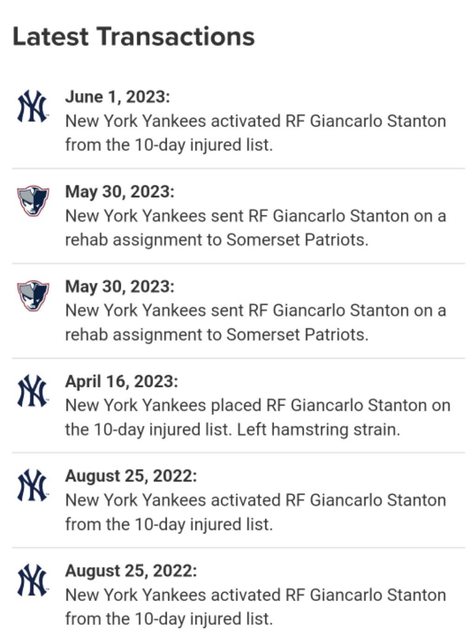
Task: Tap Yankees logo on first August 25, 2022 entry
Action: coord(32,486)
